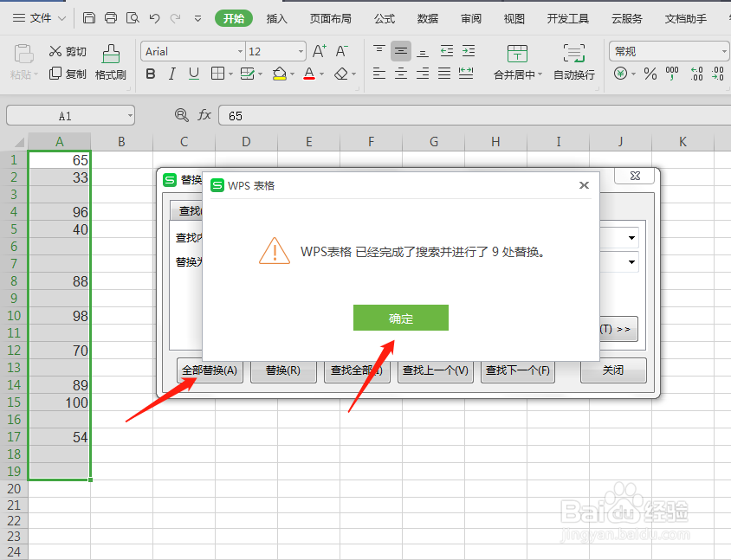
Task: Switch to the 公式 tab
Action: pos(385,19)
